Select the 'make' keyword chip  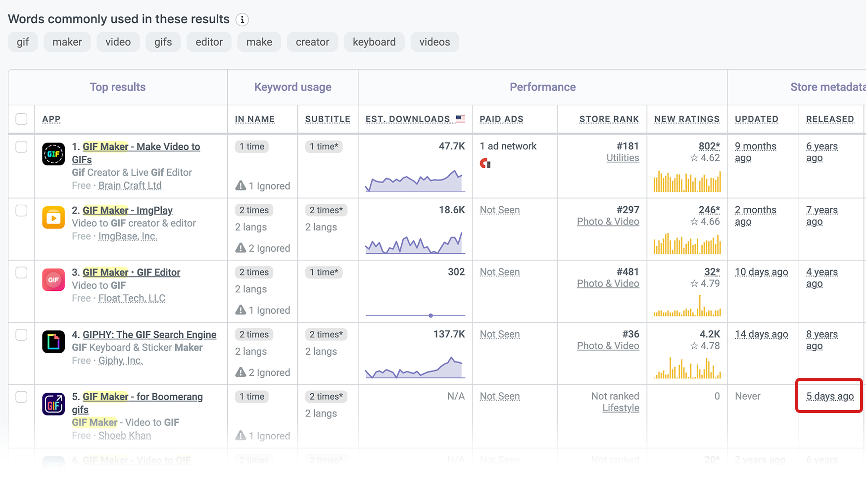[x=259, y=42]
